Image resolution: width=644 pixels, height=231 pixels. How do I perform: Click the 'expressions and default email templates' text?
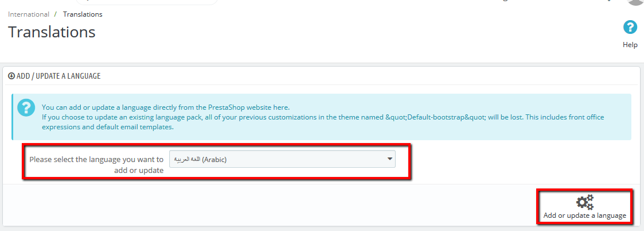click(108, 127)
